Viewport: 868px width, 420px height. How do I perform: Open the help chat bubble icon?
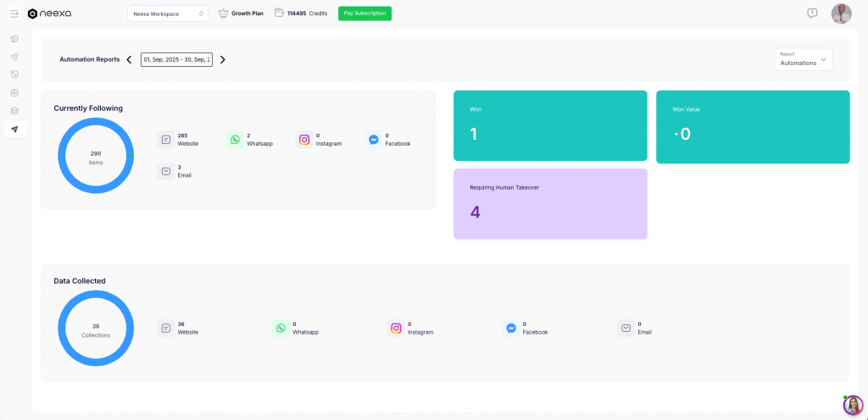pos(812,14)
